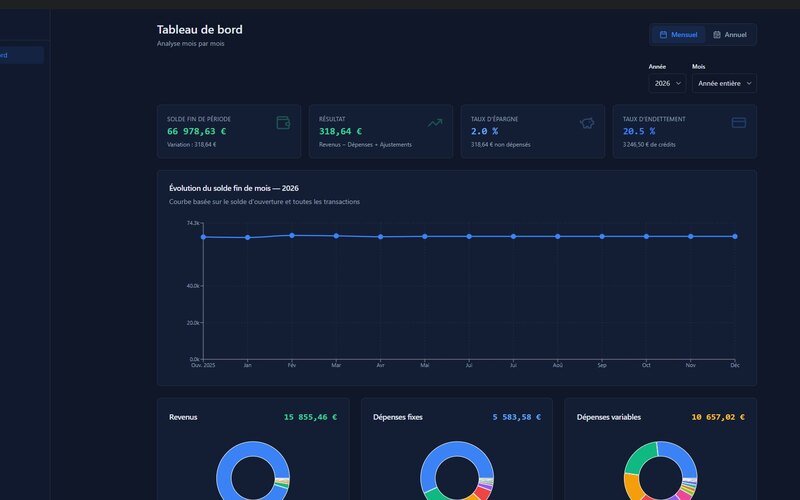Click the Mai data point on the line
Viewport: 800px width, 500px height.
click(424, 236)
